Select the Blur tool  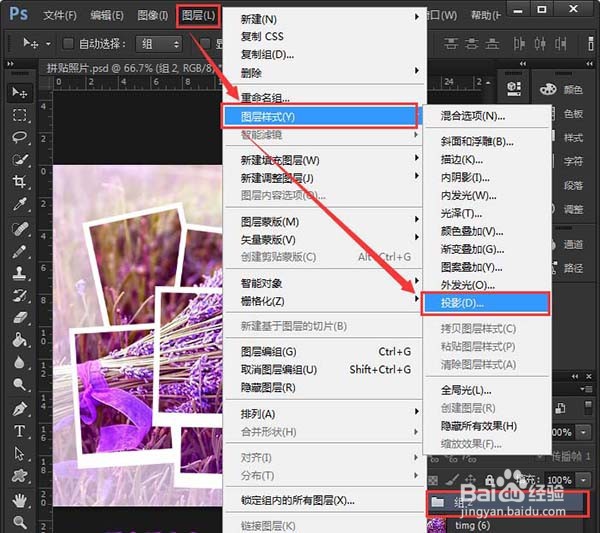[x=19, y=362]
